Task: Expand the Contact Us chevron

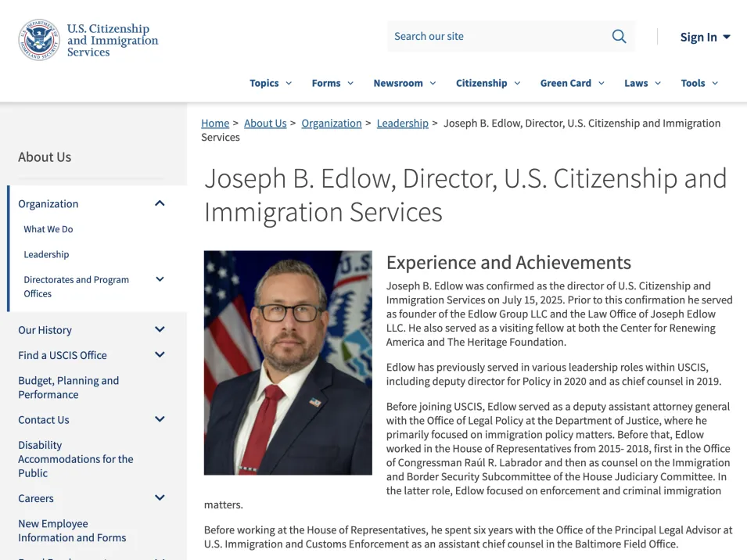Action: coord(160,419)
